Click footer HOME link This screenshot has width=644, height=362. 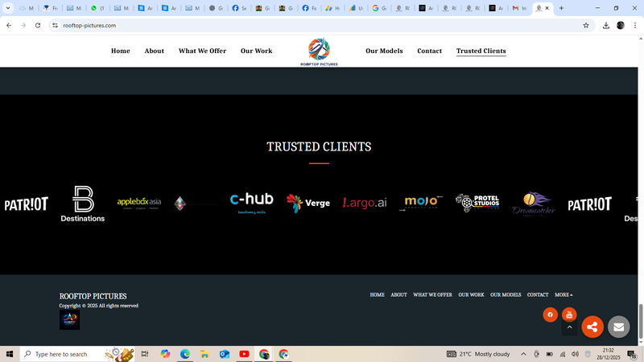pos(377,294)
